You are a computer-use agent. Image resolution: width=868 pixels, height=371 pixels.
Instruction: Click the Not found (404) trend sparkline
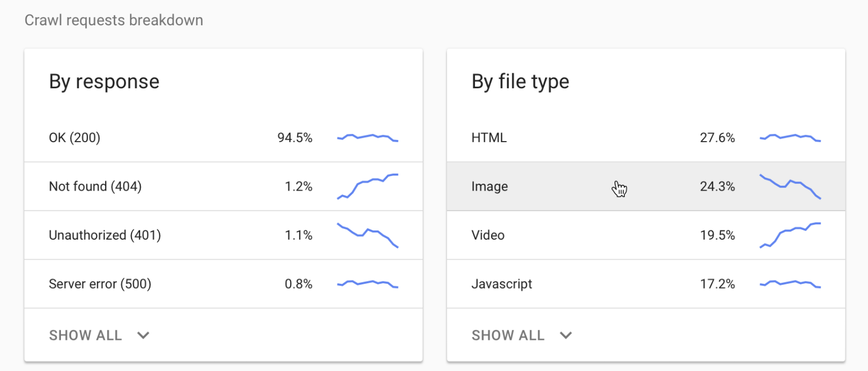367,186
